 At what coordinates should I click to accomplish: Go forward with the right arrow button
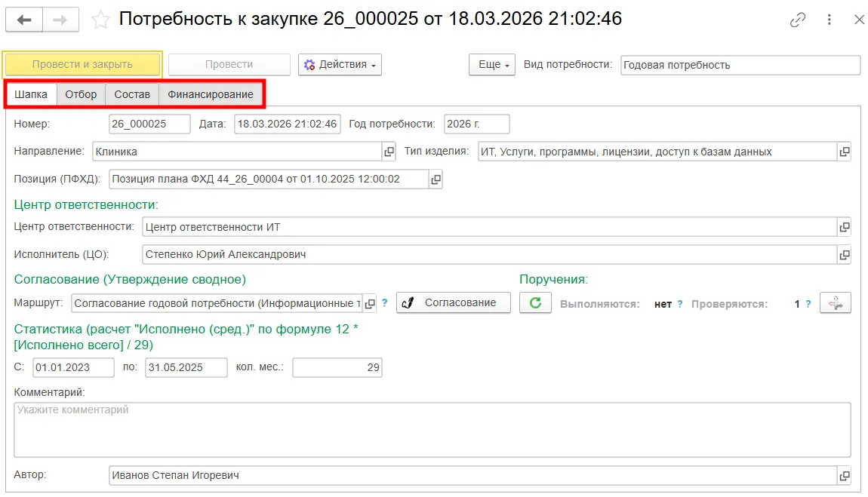click(x=60, y=20)
